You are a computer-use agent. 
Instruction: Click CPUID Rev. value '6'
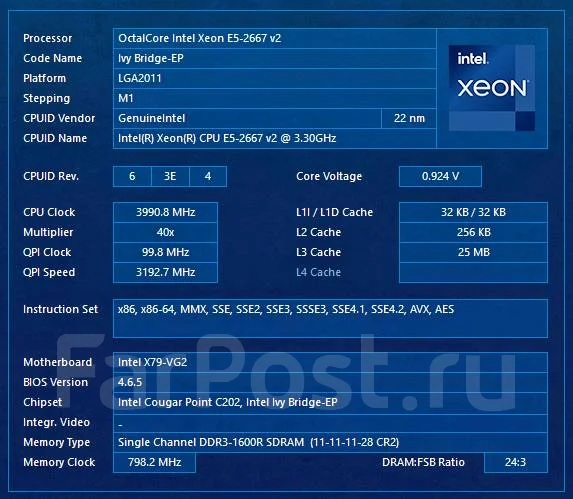[132, 176]
